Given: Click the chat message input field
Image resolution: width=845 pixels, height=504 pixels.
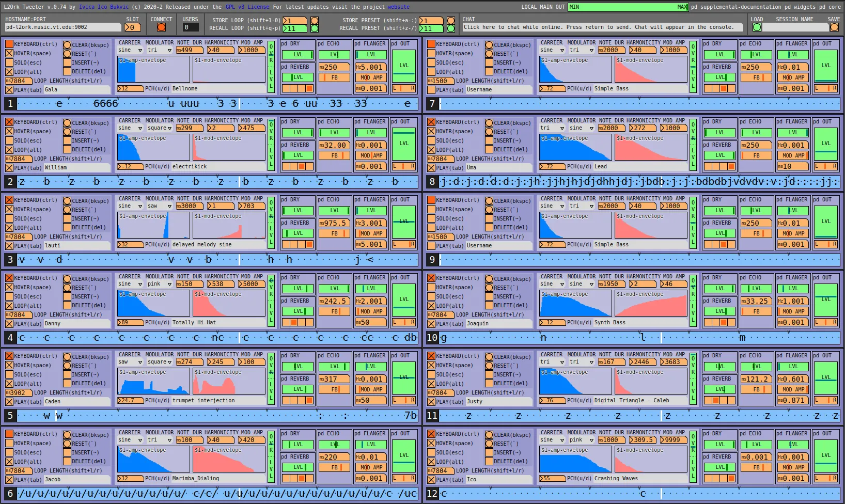Looking at the screenshot, I should click(x=604, y=27).
